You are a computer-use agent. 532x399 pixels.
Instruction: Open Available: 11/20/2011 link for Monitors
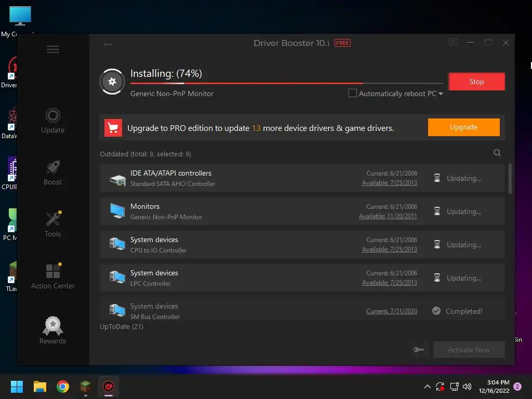point(388,216)
